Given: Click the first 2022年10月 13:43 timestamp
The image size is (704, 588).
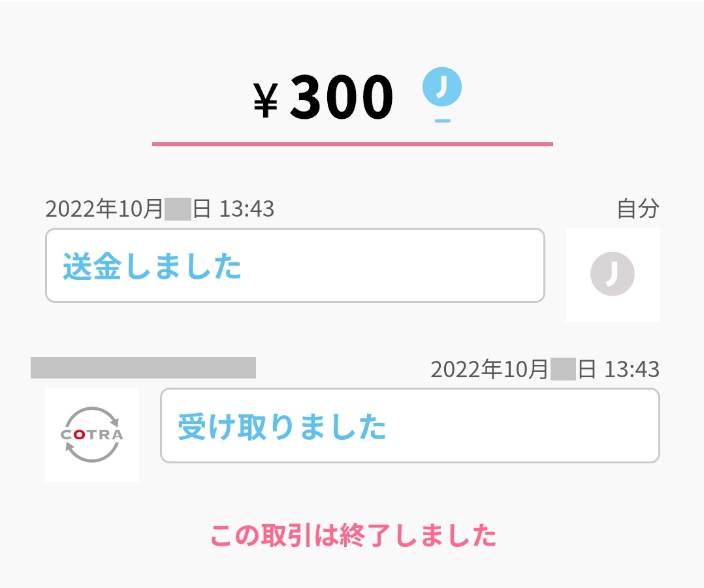Looking at the screenshot, I should coord(160,208).
